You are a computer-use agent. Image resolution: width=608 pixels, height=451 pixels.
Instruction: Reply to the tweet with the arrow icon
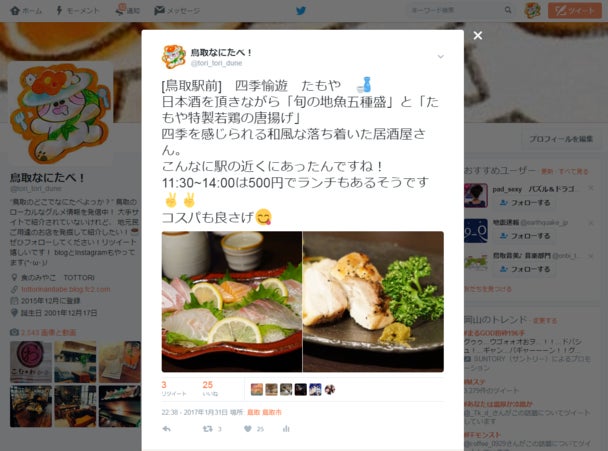point(166,429)
